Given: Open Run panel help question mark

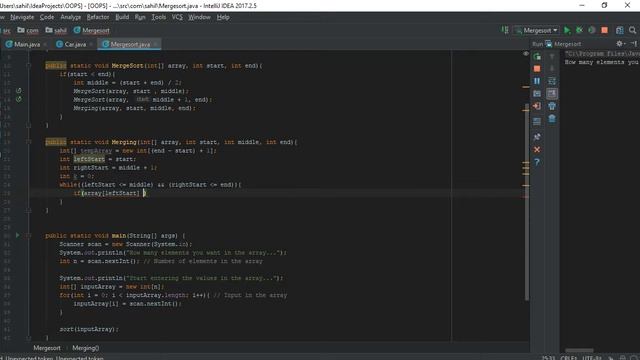Looking at the screenshot, I should (x=537, y=162).
